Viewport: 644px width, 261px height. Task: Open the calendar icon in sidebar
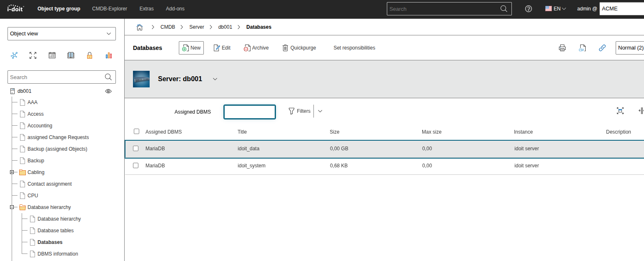(x=52, y=55)
